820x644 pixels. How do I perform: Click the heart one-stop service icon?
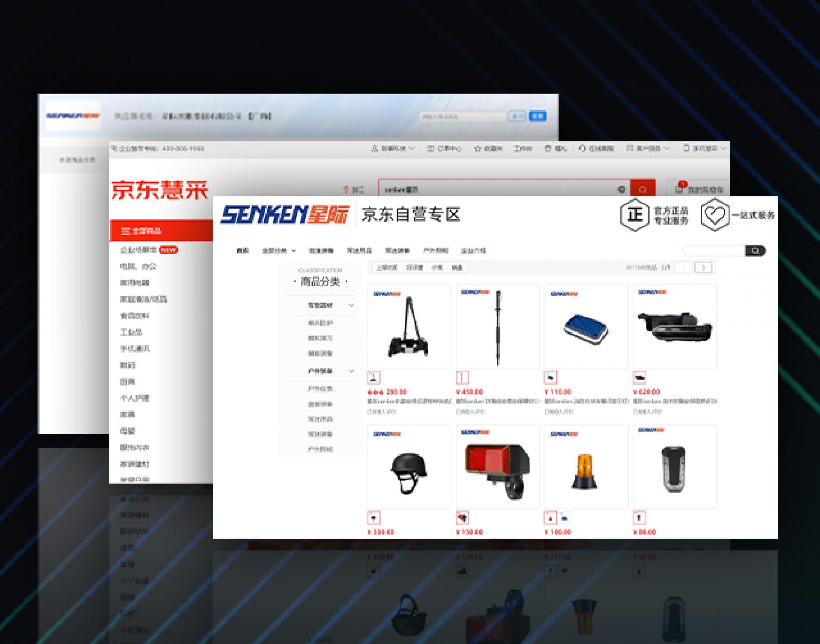(x=715, y=215)
